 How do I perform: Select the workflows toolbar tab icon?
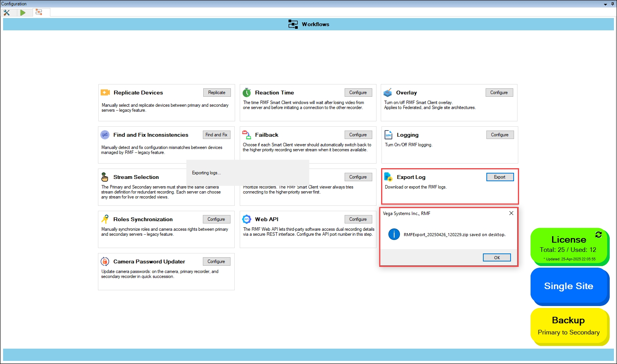click(39, 12)
